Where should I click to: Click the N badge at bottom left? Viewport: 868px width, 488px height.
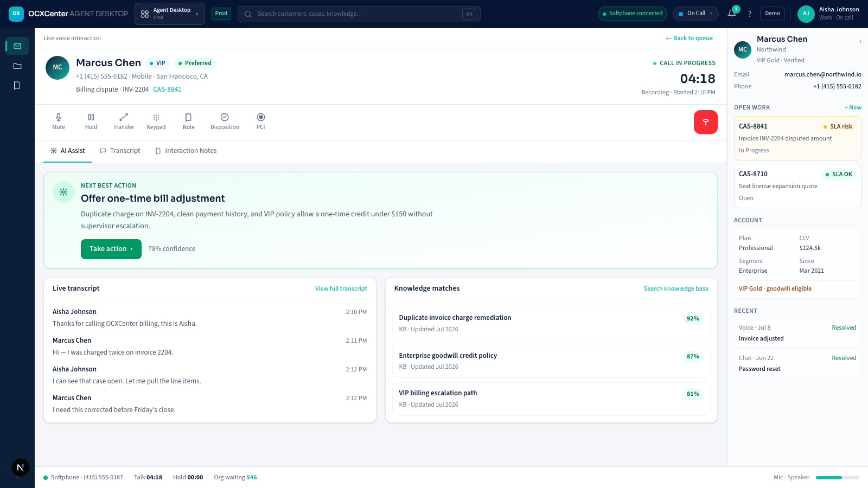pyautogui.click(x=20, y=467)
